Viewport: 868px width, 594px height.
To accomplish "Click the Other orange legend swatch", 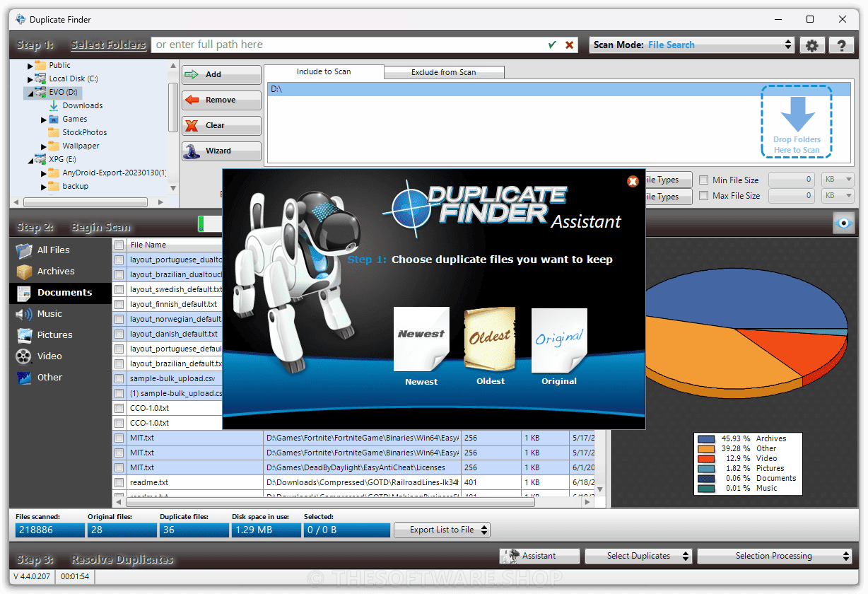I will (x=705, y=448).
